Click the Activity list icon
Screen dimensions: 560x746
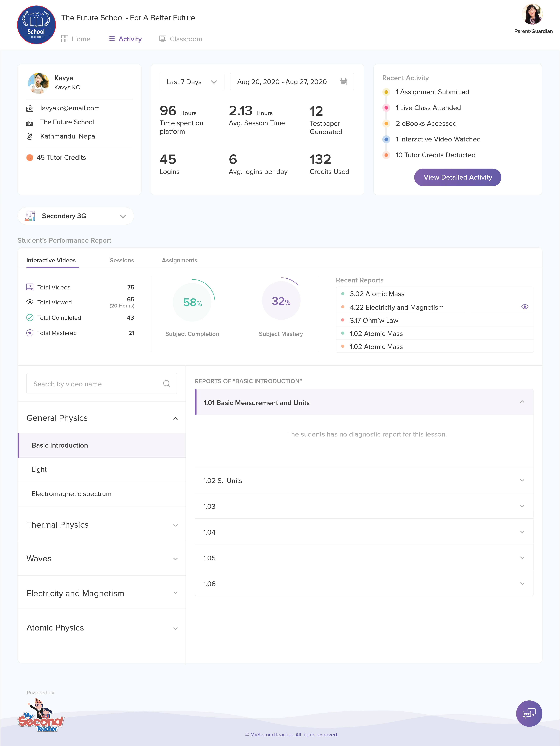pyautogui.click(x=112, y=39)
